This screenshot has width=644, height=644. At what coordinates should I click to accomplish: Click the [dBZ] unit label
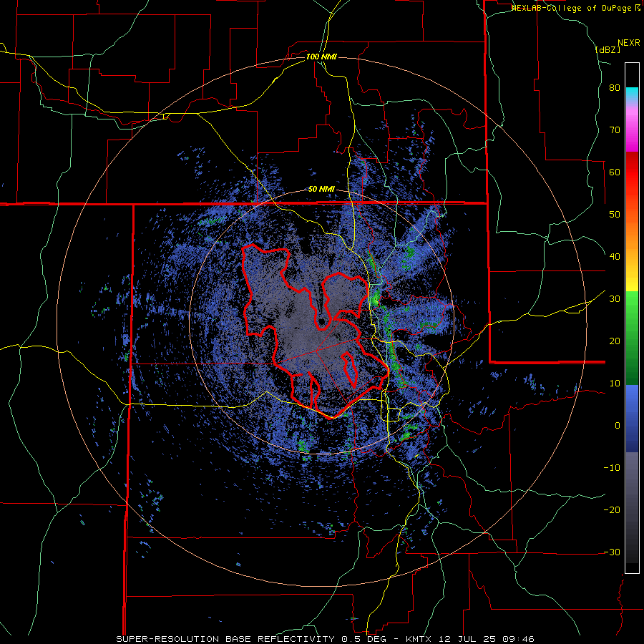[608, 49]
